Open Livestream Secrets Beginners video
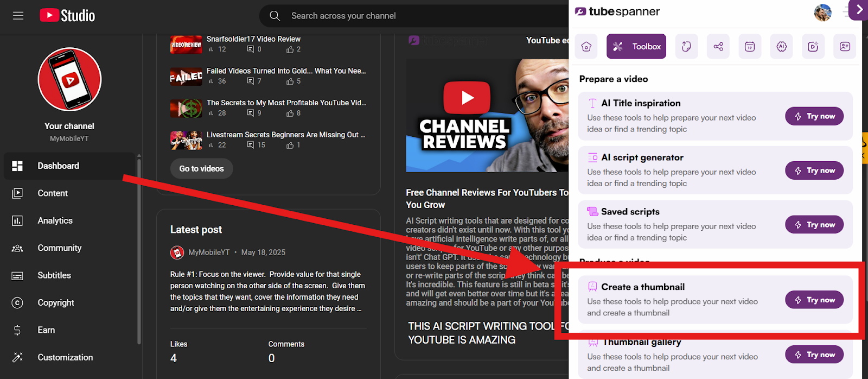868x379 pixels. 286,135
